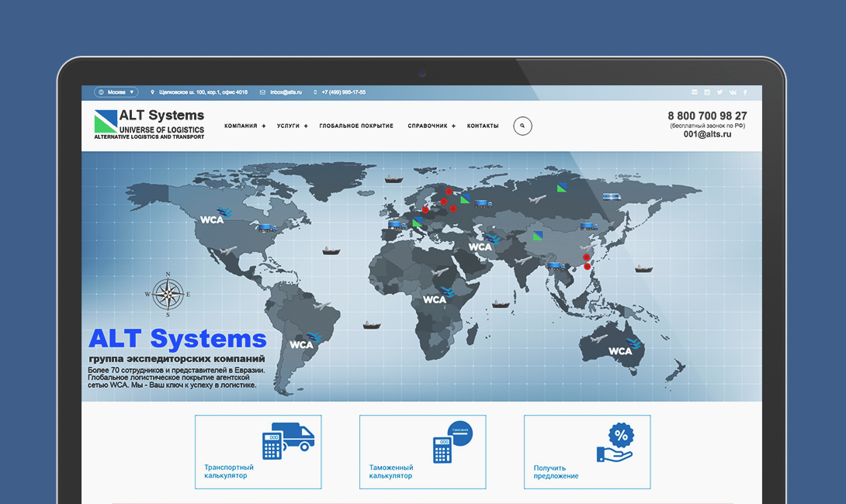The width and height of the screenshot is (846, 504).
Task: Click the ship icon in the Indian Ocean
Action: pos(500,305)
